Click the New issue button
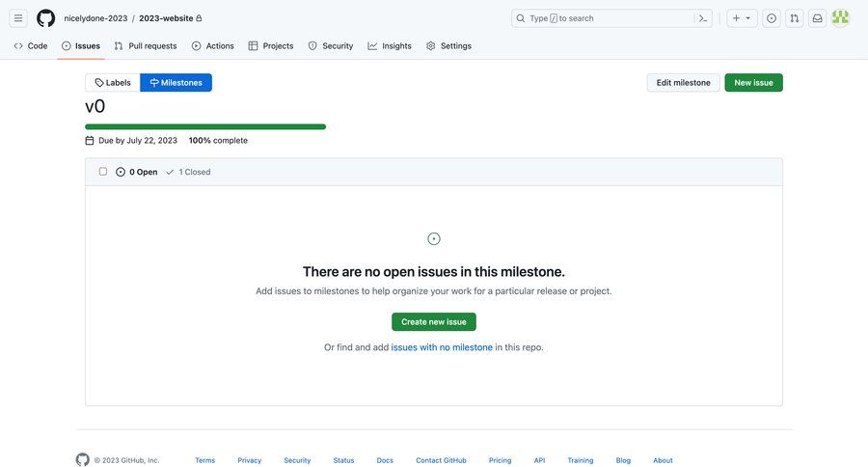Viewport: 868px width, 467px height. 753,83
